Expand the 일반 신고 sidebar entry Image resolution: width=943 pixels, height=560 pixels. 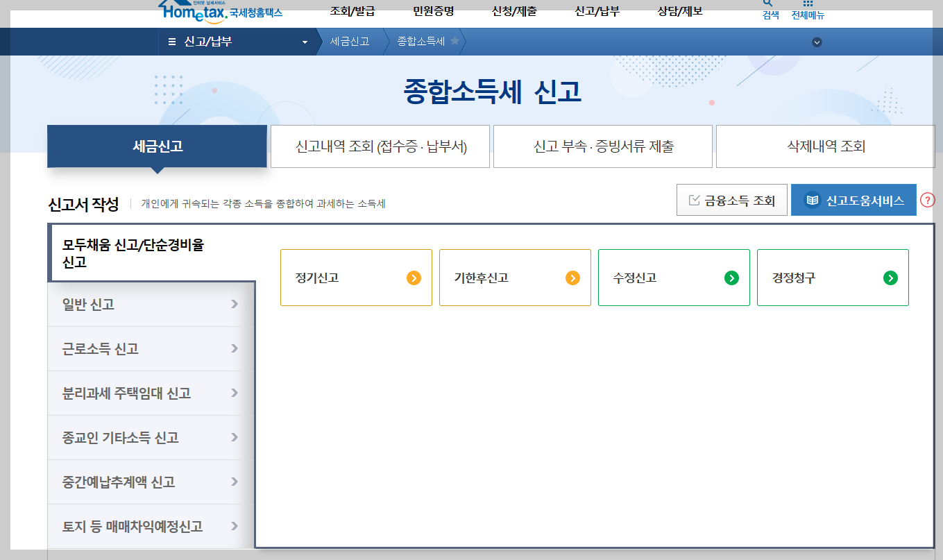click(x=148, y=303)
